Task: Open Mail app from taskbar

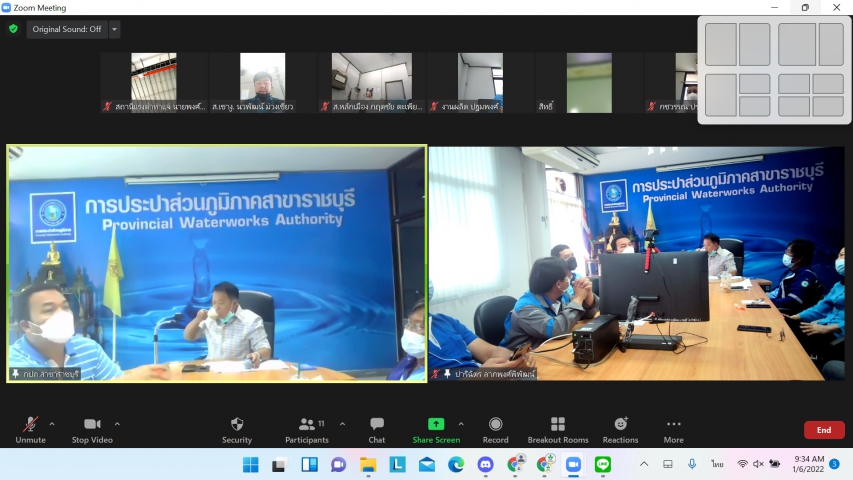Action: (x=426, y=465)
